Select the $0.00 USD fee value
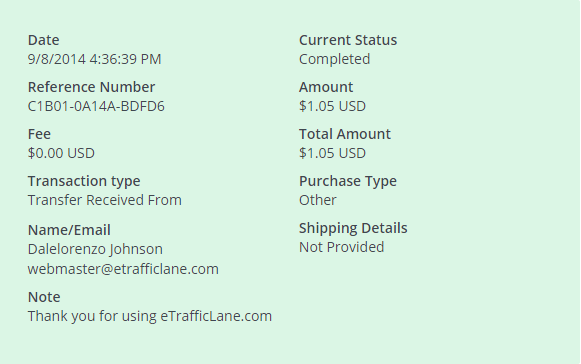Screen dimensions: 581x364 [61, 153]
